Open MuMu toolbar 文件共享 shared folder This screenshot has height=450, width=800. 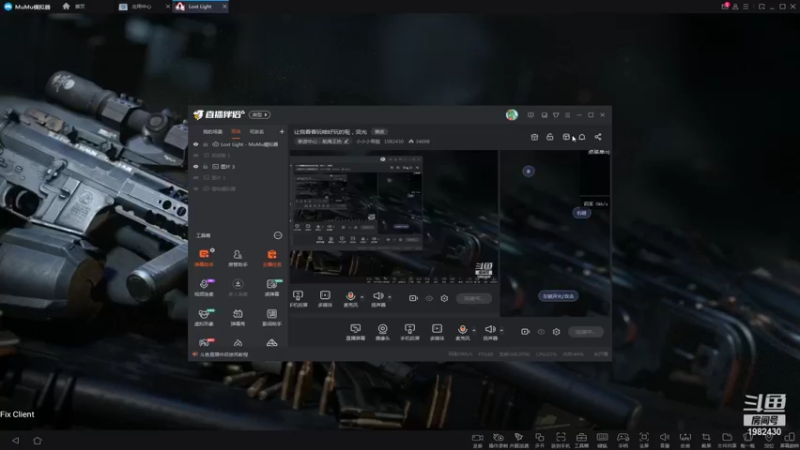(727, 440)
